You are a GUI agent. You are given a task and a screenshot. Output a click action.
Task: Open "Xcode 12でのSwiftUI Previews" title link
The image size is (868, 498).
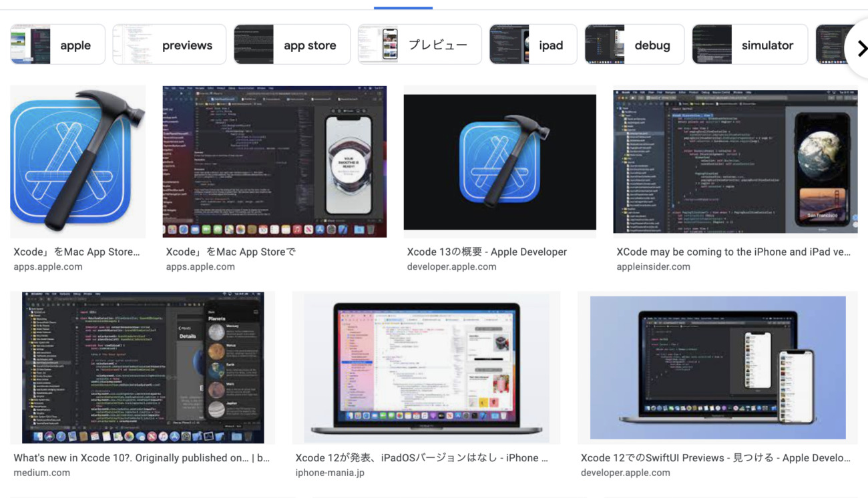point(716,458)
